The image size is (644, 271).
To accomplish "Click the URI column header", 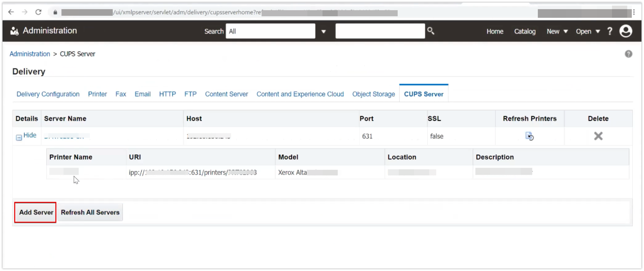I will [135, 157].
